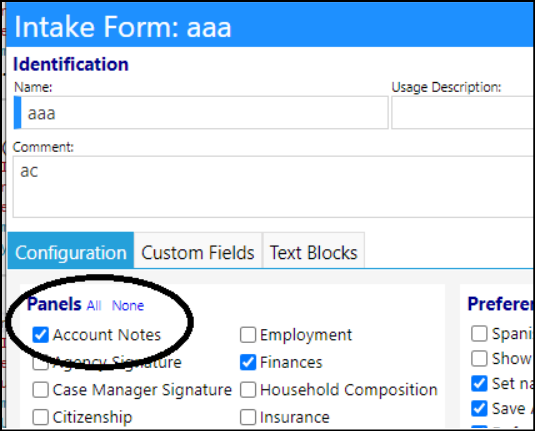Clear panels using None link
This screenshot has height=431, width=535.
[128, 305]
